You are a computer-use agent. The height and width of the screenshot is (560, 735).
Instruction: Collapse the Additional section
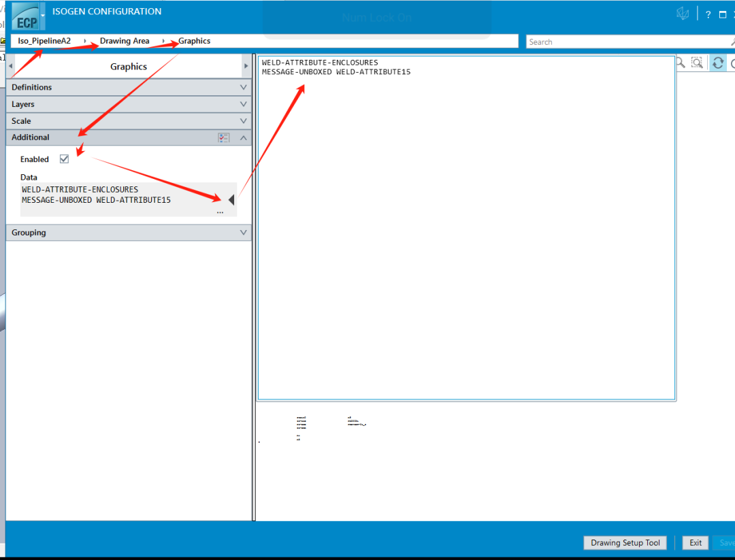(243, 137)
